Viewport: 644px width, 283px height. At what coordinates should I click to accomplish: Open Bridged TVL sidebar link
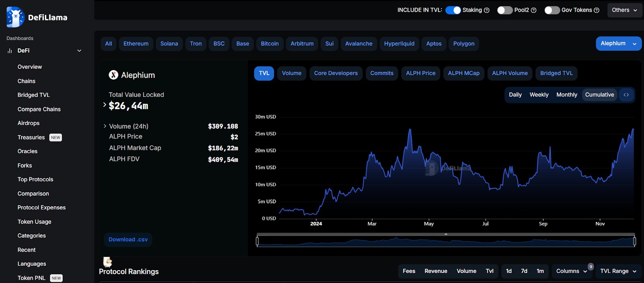click(34, 95)
